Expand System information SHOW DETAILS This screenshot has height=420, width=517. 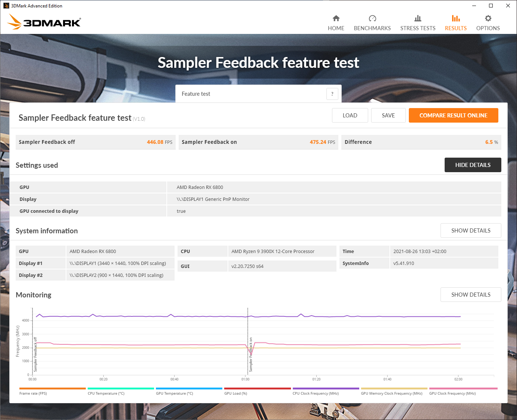point(471,231)
